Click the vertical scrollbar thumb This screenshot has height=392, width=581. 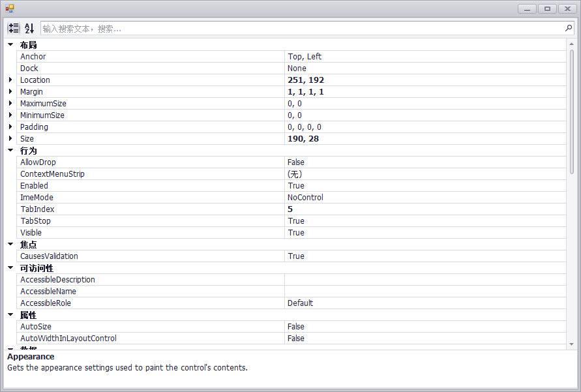tap(571, 112)
